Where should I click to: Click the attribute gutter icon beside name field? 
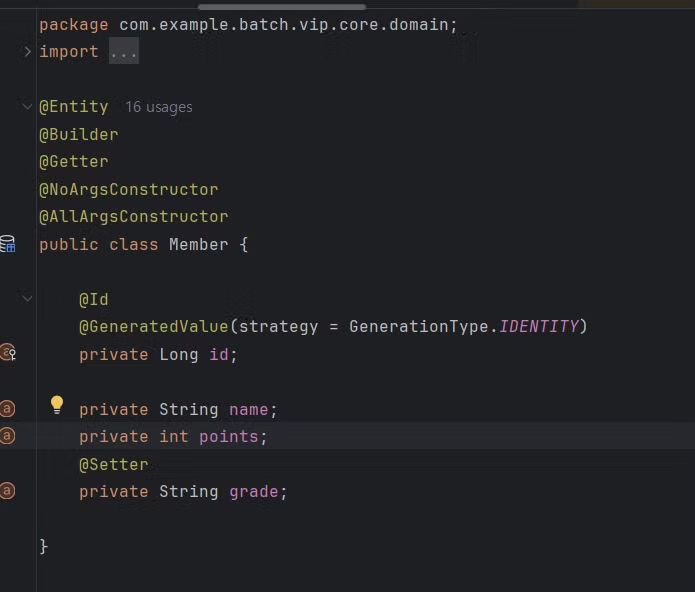point(7,409)
